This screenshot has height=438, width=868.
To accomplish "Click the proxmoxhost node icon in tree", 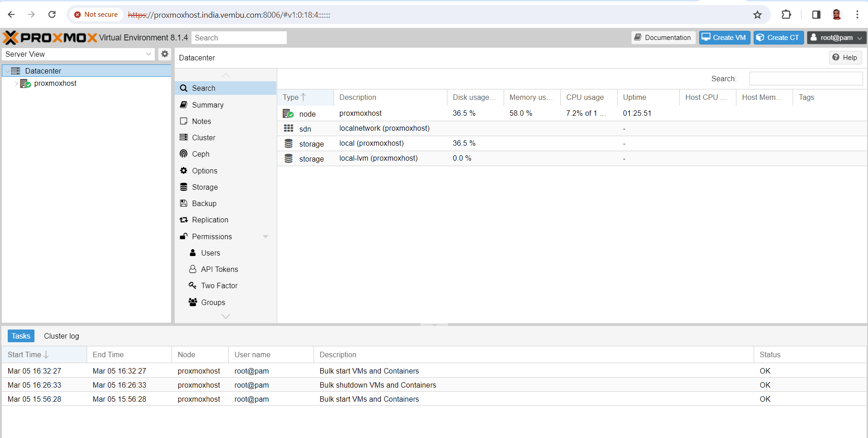I will (25, 84).
